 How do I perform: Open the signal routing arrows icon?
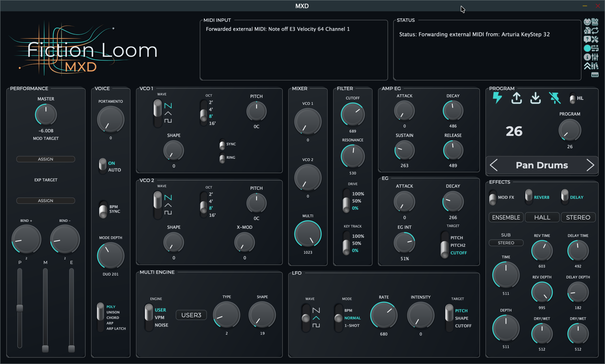tap(595, 48)
